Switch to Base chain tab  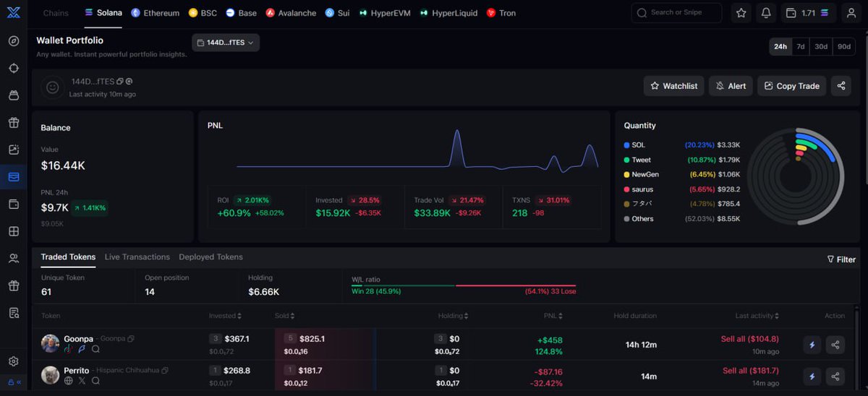241,13
